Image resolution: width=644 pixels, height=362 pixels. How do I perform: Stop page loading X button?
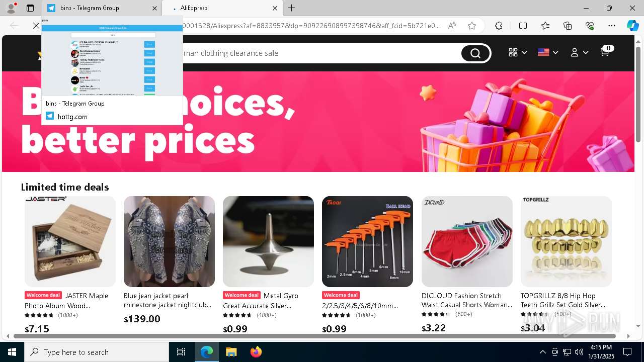click(36, 26)
